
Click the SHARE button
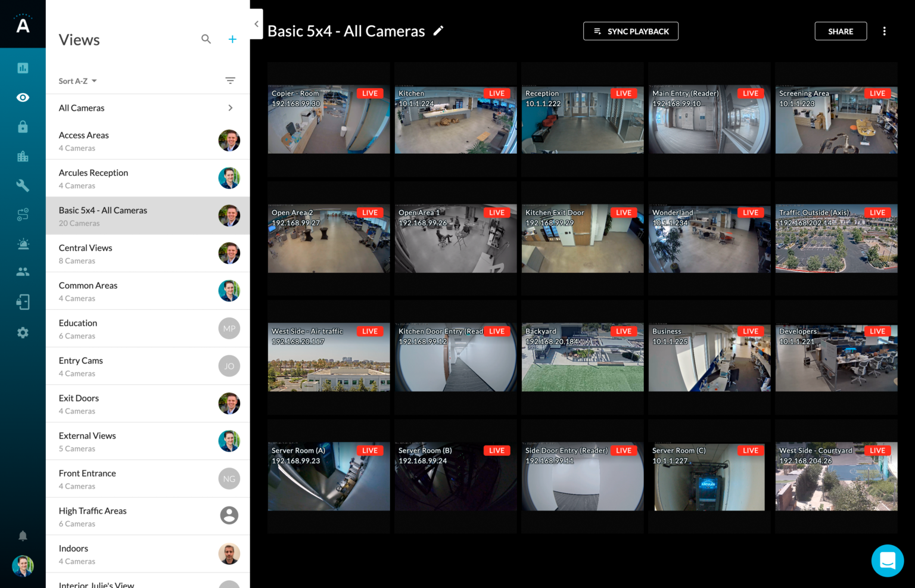pyautogui.click(x=841, y=31)
